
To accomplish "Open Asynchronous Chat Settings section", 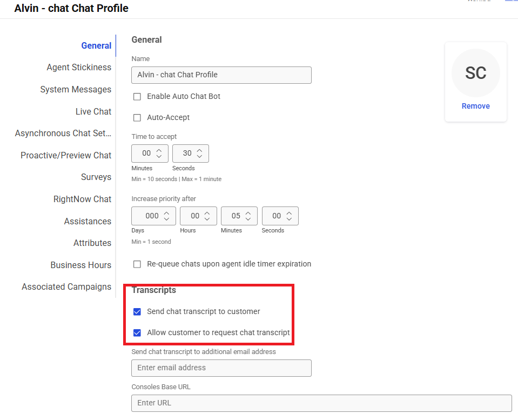I will (x=63, y=134).
